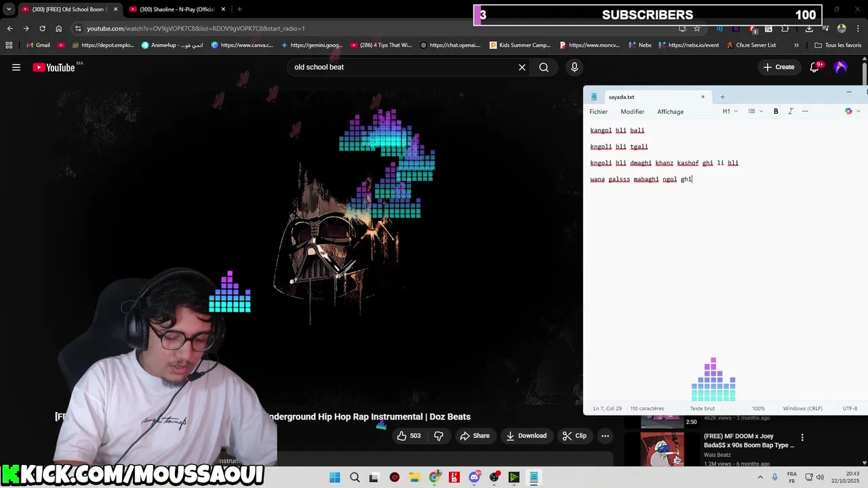Download the video

click(x=526, y=436)
